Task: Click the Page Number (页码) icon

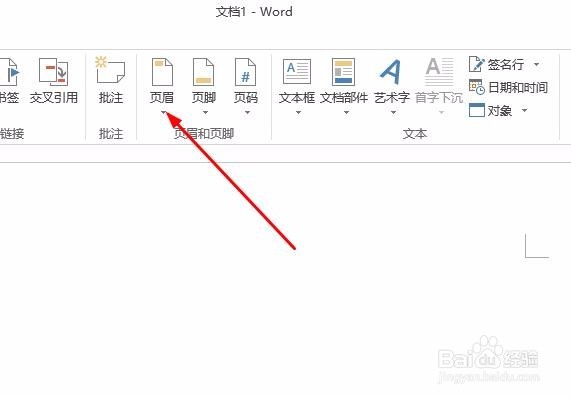Action: pyautogui.click(x=245, y=72)
